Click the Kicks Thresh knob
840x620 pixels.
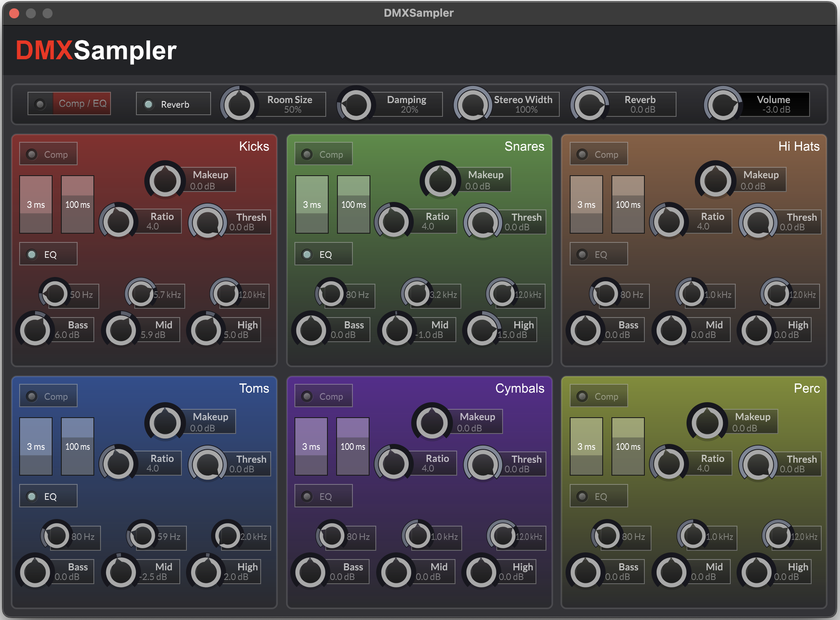coord(208,222)
